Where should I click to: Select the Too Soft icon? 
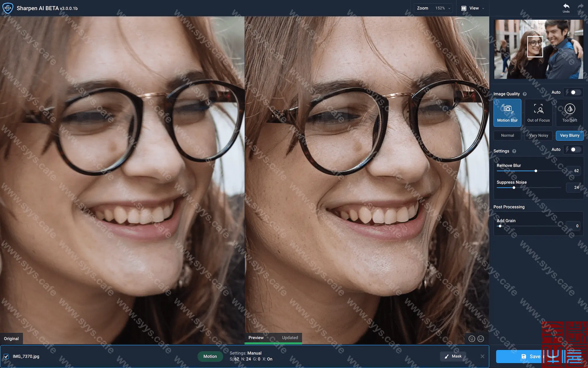tap(569, 109)
